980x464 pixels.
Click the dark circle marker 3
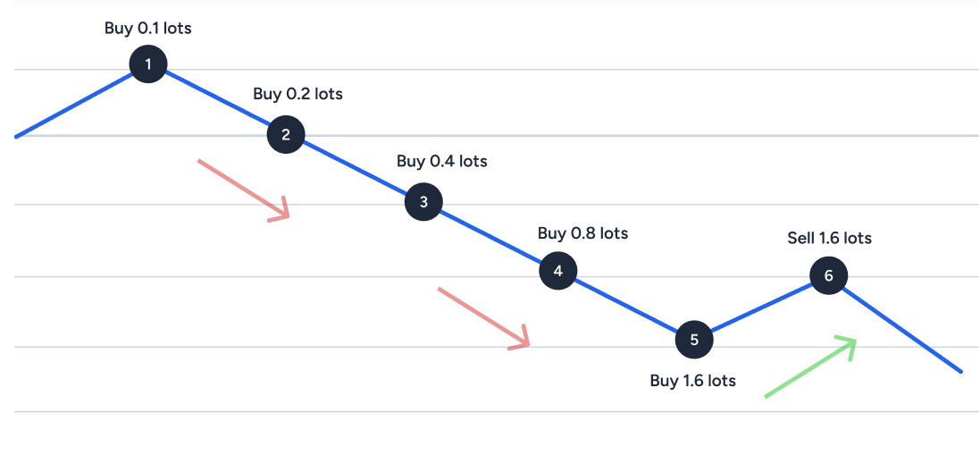pos(423,202)
